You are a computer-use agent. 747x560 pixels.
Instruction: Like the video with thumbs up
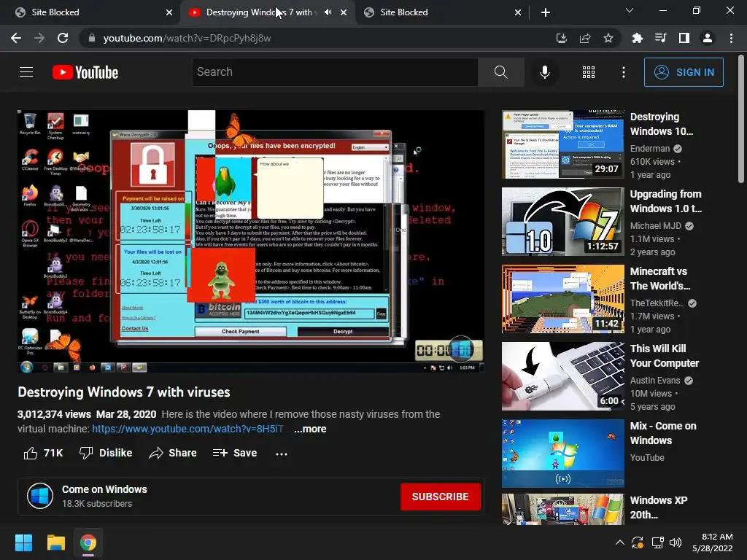(x=43, y=453)
